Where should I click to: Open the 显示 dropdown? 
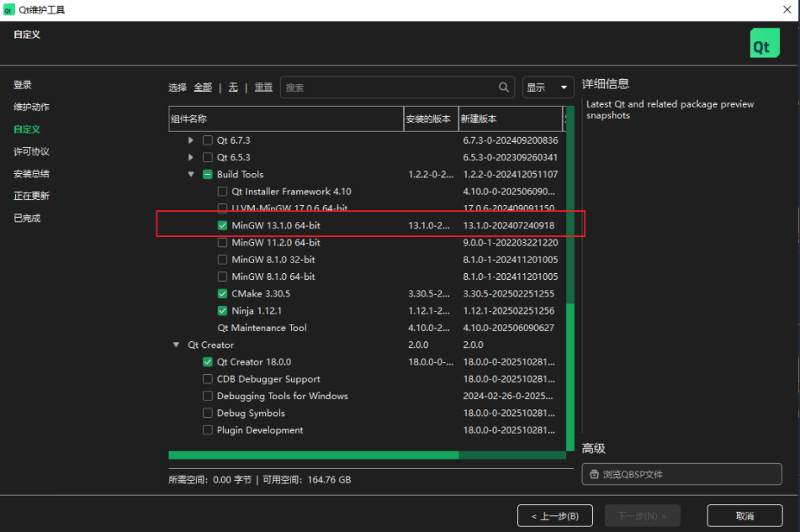click(548, 87)
